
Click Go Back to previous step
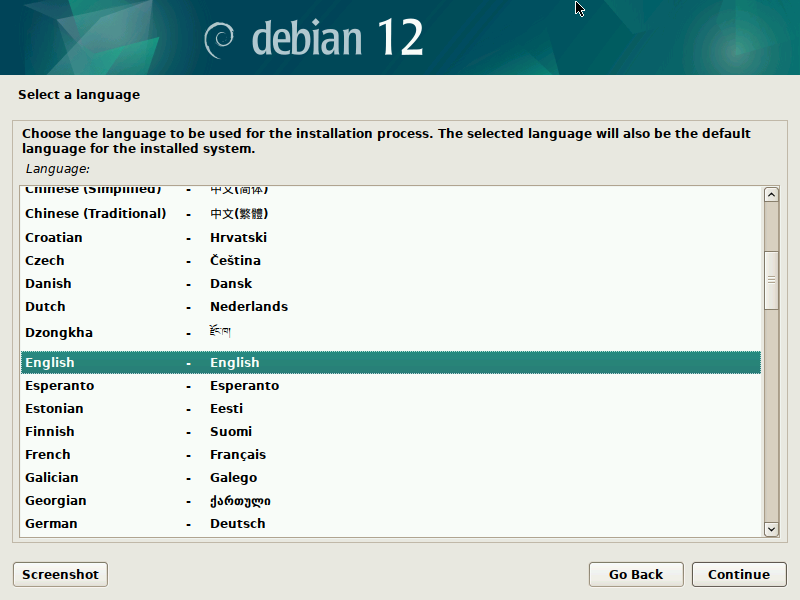click(x=636, y=574)
